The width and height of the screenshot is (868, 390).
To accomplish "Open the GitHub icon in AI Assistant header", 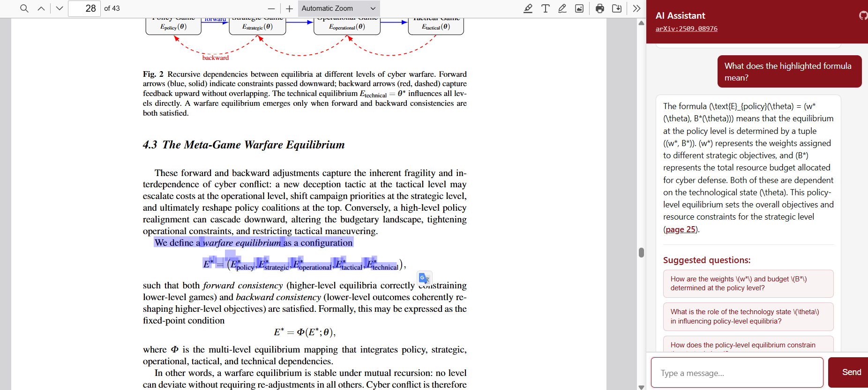I will point(863,16).
